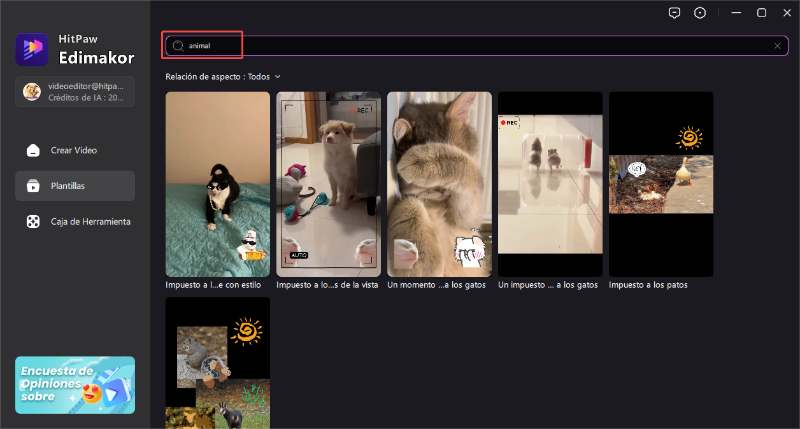Viewport: 800px width, 429px height.
Task: Open the videoeditor account info panel
Action: click(75, 91)
